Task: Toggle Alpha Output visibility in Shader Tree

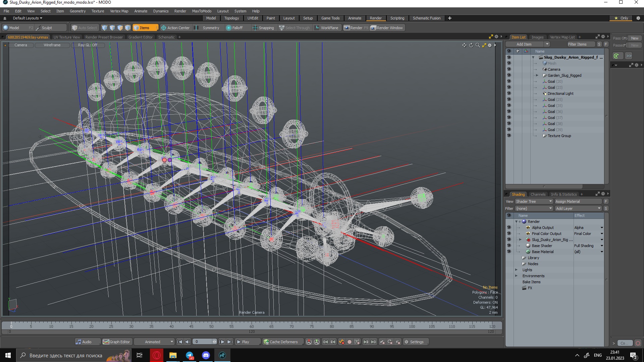Action: tap(509, 228)
